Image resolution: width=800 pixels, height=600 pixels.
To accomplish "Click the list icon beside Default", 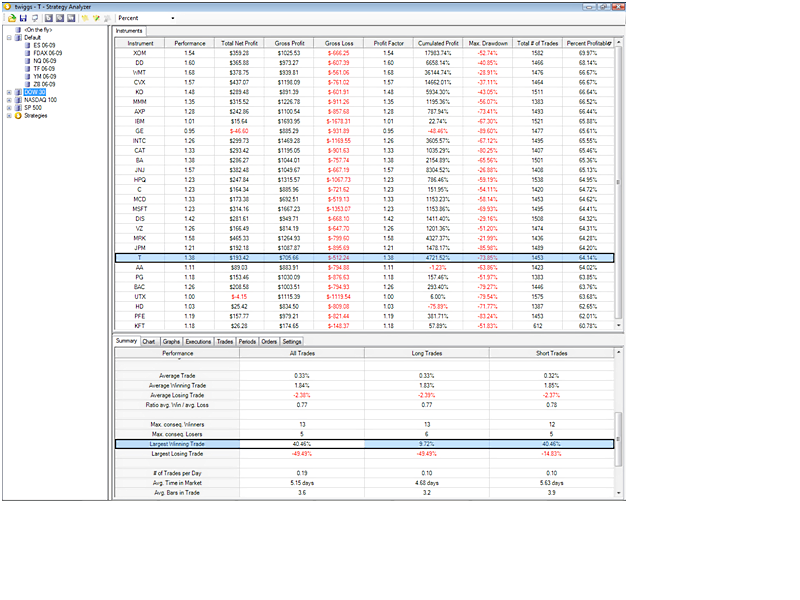I will pyautogui.click(x=18, y=38).
